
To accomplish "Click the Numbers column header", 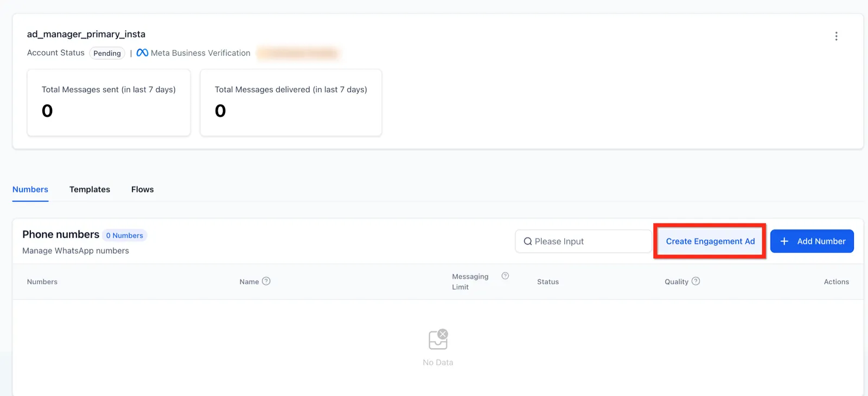I will click(x=42, y=282).
